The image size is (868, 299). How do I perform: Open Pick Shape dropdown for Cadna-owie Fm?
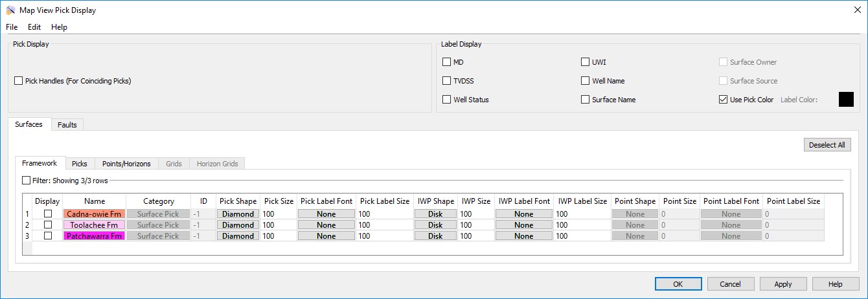click(238, 214)
